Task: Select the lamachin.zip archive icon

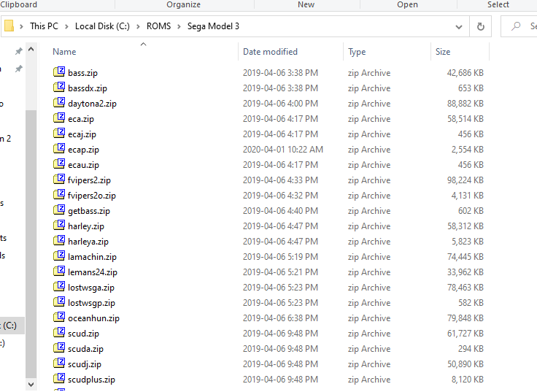Action: pyautogui.click(x=59, y=256)
